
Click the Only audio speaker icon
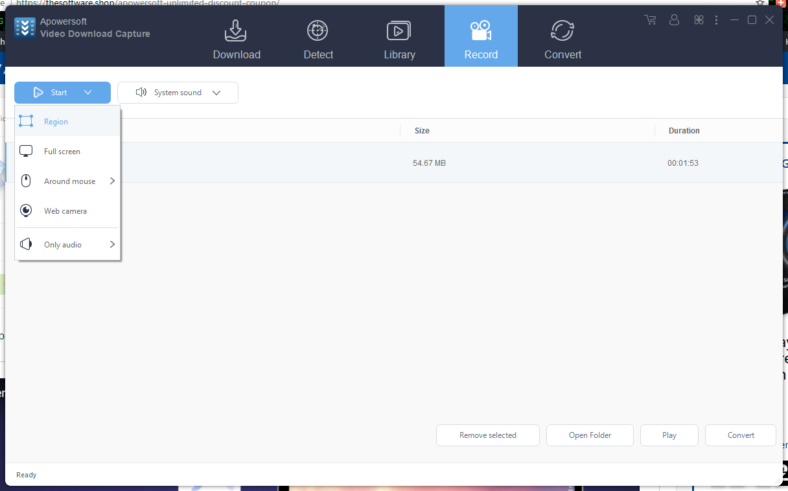(x=26, y=244)
